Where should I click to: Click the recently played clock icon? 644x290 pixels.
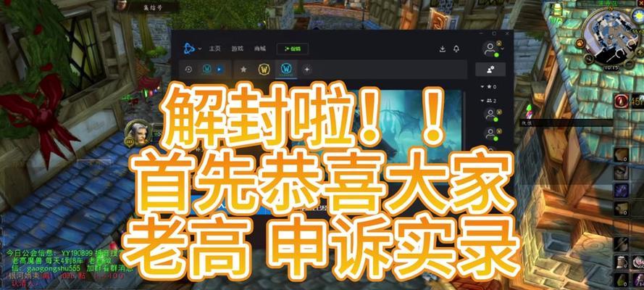[x=188, y=70]
